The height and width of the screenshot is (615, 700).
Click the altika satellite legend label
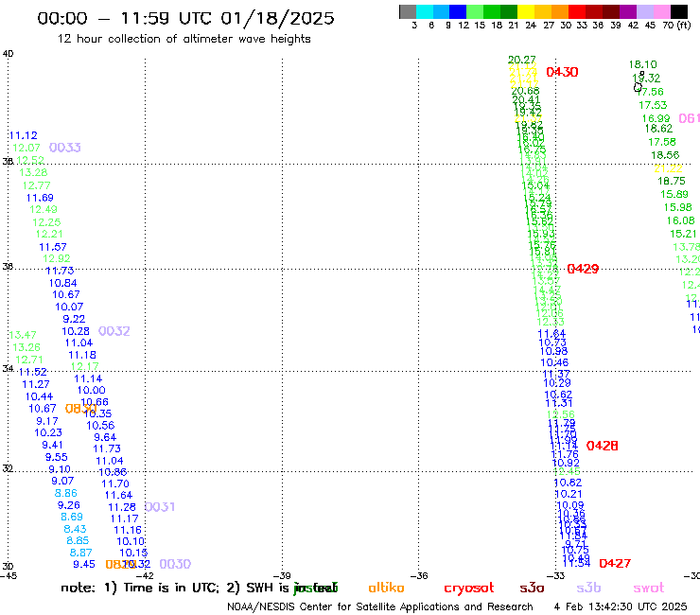(x=386, y=588)
